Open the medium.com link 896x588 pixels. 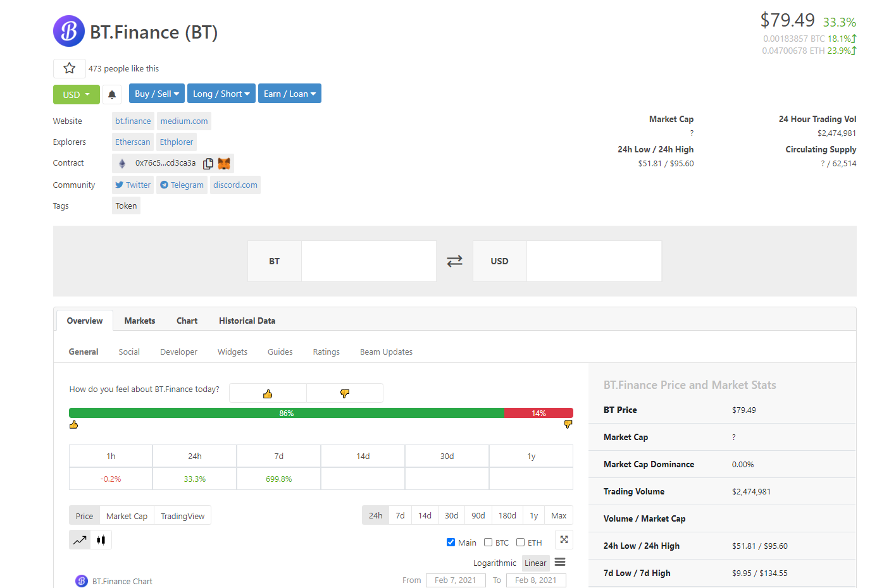coord(184,121)
